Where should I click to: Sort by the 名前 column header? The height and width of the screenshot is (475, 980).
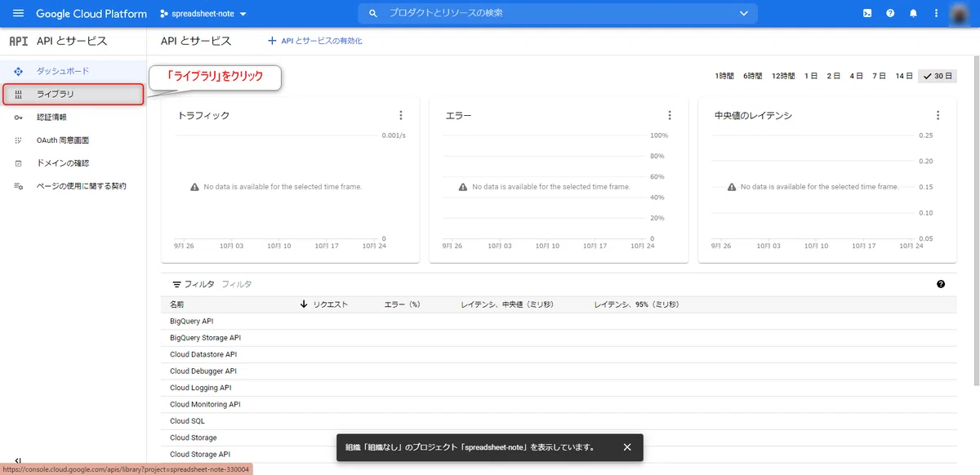[177, 304]
